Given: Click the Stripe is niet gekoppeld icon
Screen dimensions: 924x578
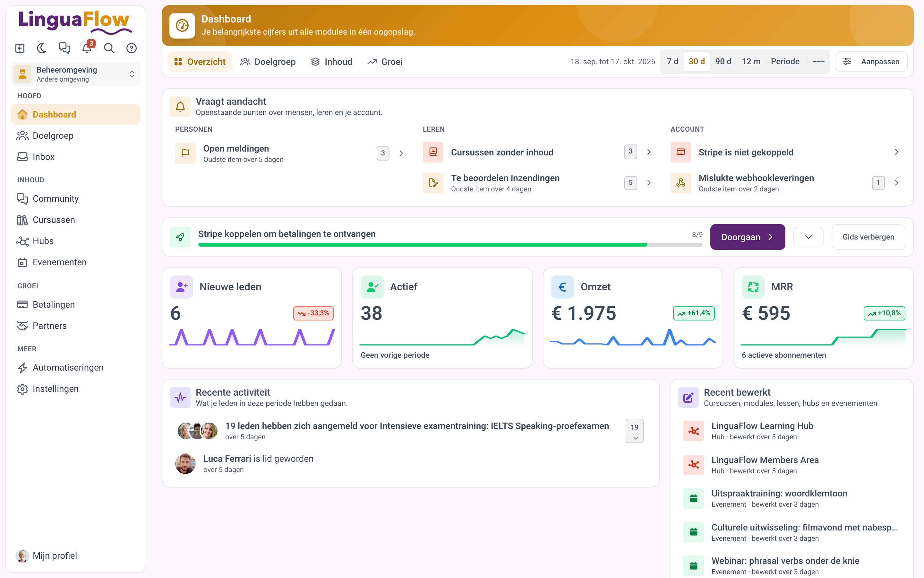Looking at the screenshot, I should coord(681,152).
